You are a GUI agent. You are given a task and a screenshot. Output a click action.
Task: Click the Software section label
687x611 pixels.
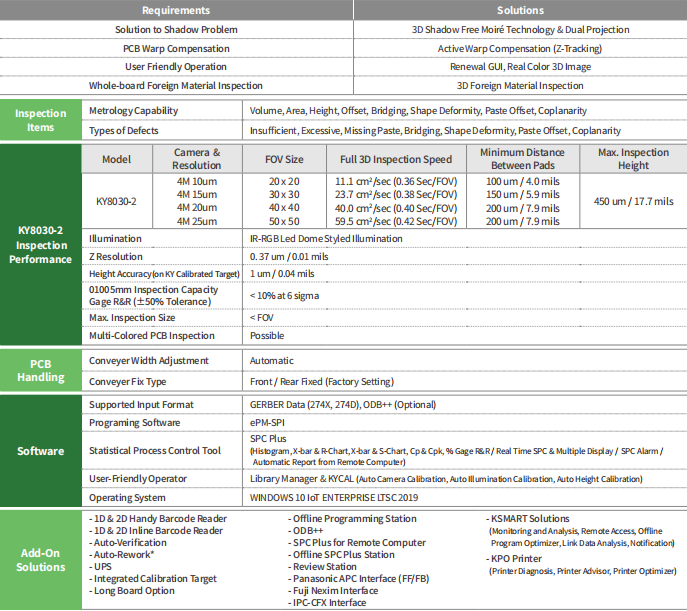pos(41,451)
